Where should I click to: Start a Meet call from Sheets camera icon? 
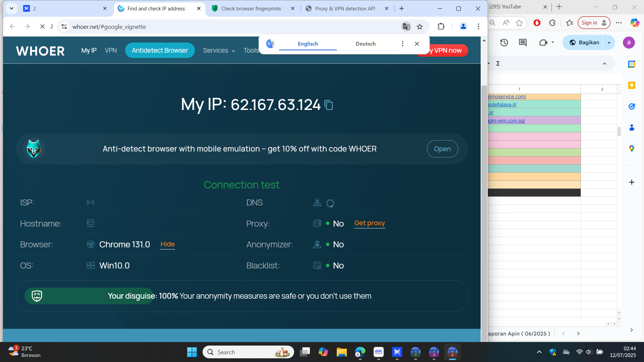pyautogui.click(x=543, y=43)
